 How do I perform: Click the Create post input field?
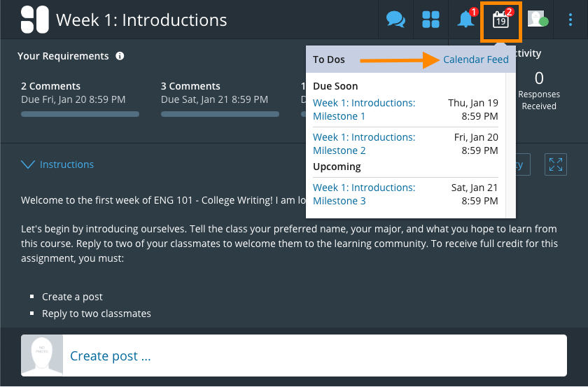pos(315,356)
